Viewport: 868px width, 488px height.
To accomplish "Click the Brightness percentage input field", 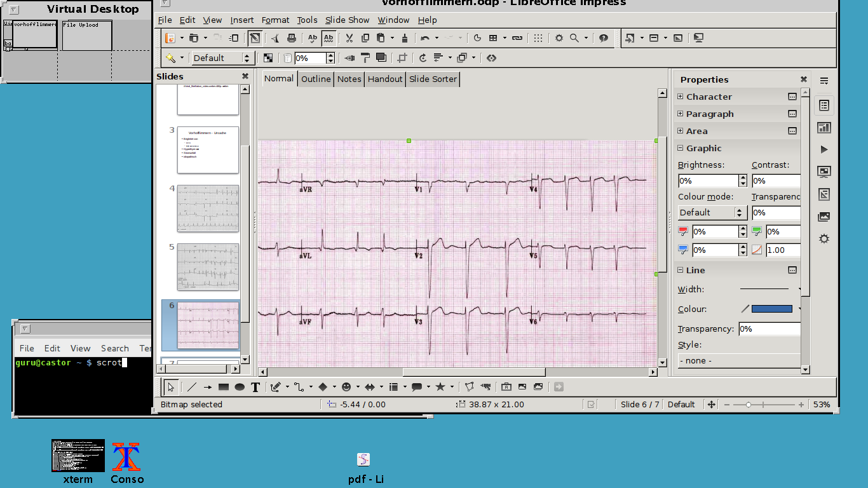I will pos(707,181).
